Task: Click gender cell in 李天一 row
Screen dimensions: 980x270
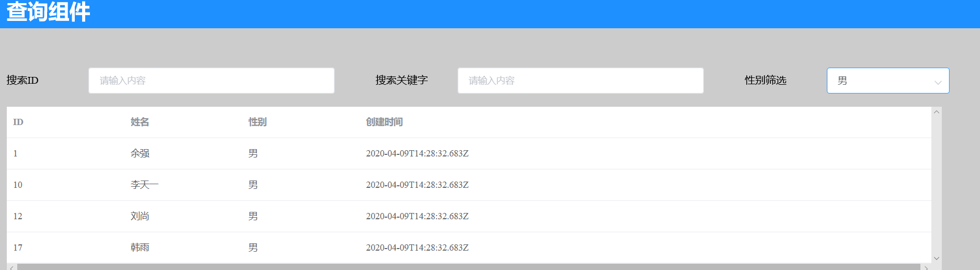Action: 253,185
